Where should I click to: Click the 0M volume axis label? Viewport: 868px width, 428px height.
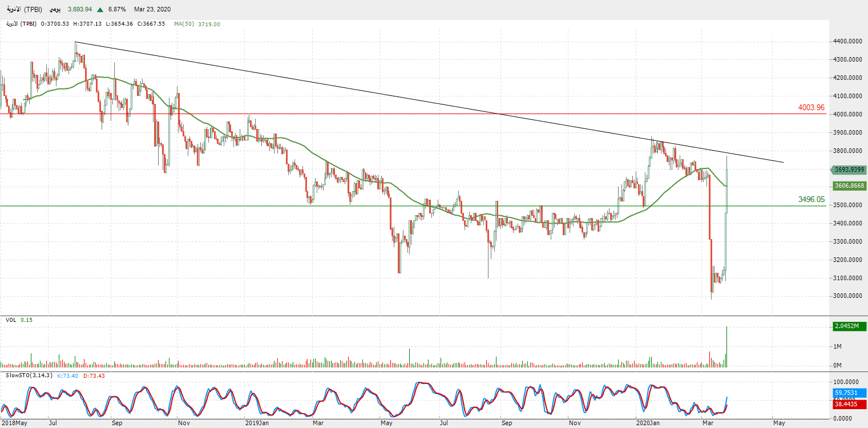tap(838, 365)
